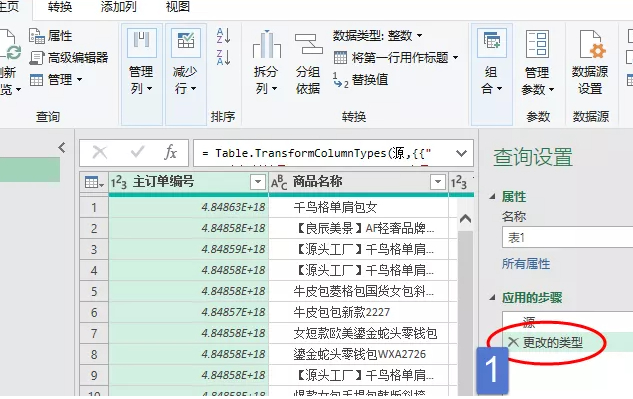Click 将第一行用作标题 button
633x399 pixels.
coord(391,57)
